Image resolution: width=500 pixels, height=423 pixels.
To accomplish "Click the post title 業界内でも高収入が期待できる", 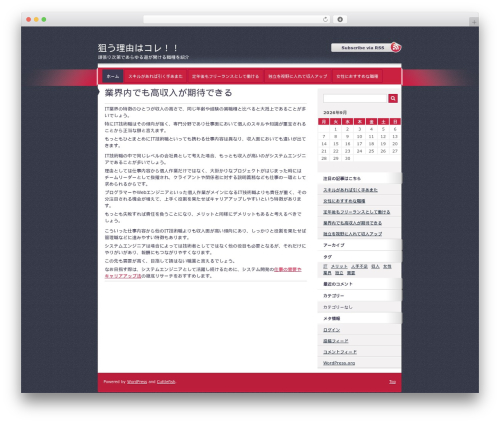I will tap(168, 93).
